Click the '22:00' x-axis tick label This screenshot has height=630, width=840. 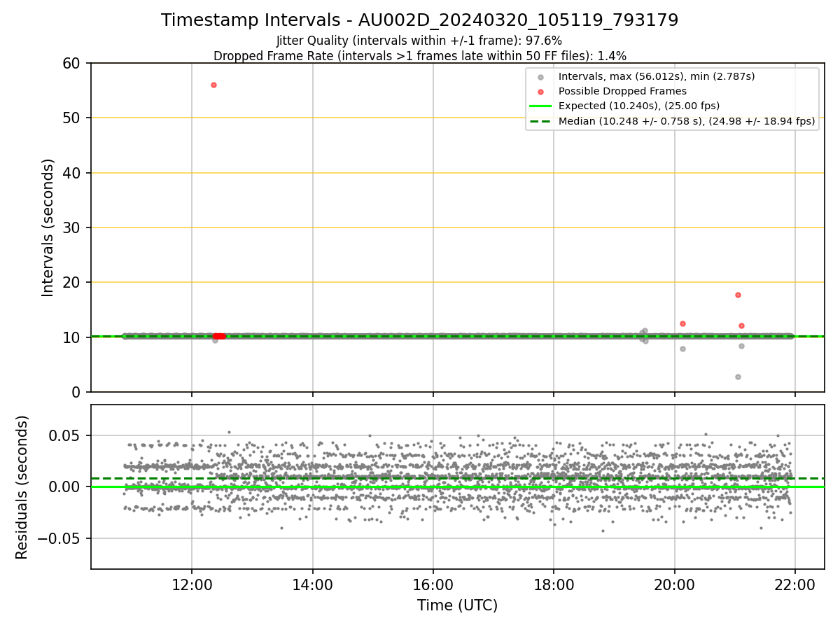[x=795, y=584]
